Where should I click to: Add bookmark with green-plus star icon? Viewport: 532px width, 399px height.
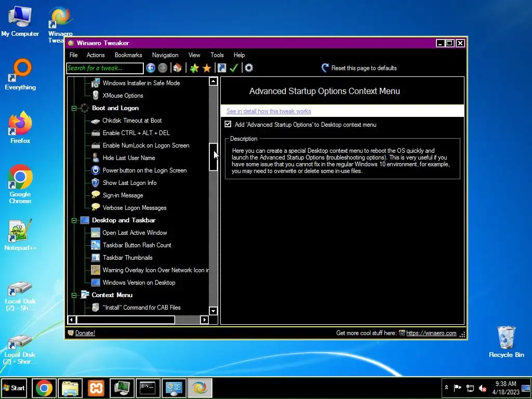[x=194, y=68]
